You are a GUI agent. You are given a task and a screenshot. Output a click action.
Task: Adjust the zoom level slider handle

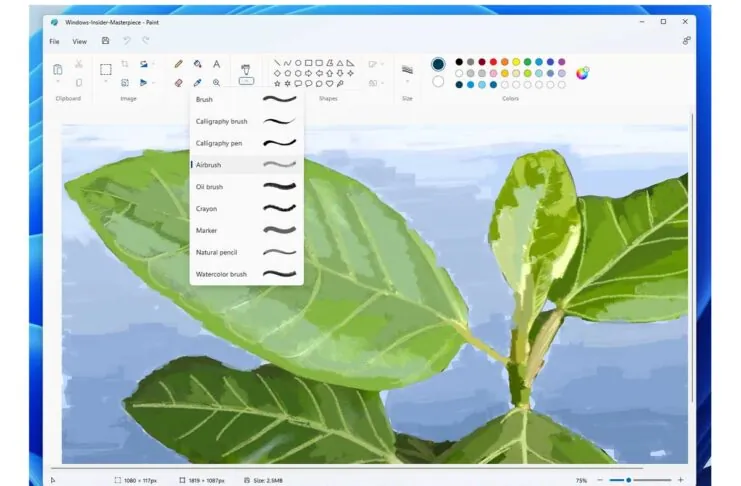(x=629, y=480)
